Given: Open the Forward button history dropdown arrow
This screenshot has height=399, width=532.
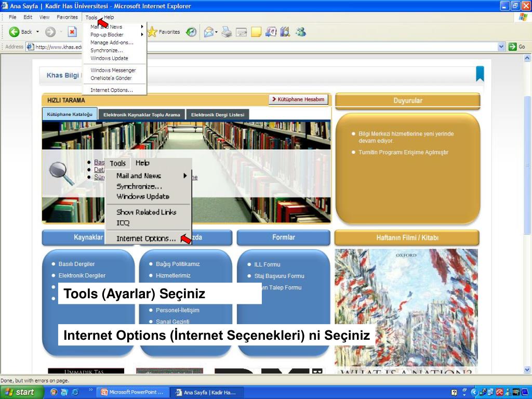Looking at the screenshot, I should pyautogui.click(x=61, y=32).
